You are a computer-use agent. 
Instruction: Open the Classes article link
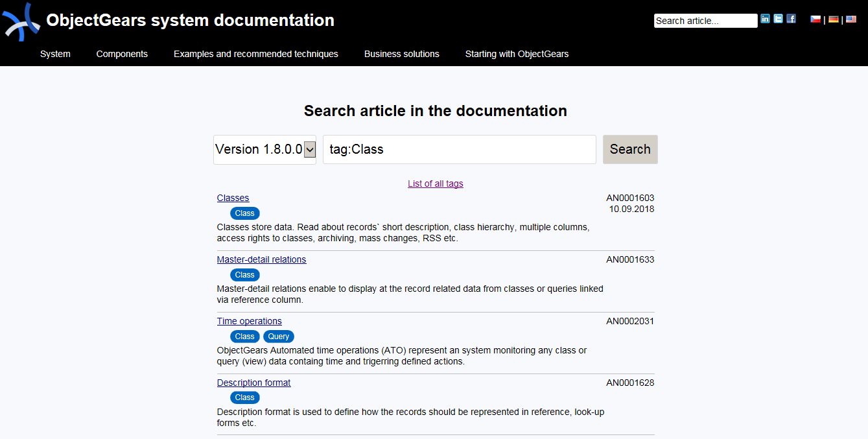coord(233,198)
